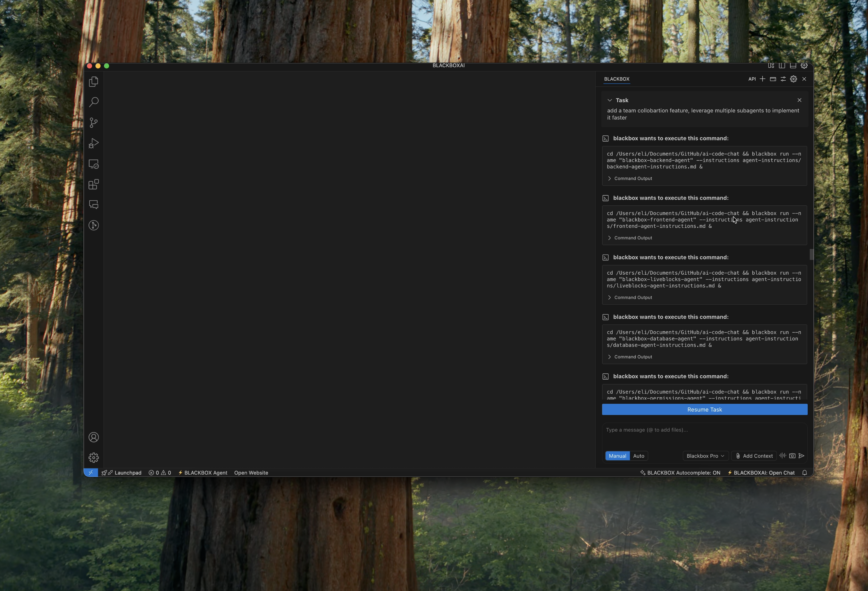Viewport: 868px width, 591px height.
Task: Click the screenshot camera icon in chat
Action: click(792, 455)
